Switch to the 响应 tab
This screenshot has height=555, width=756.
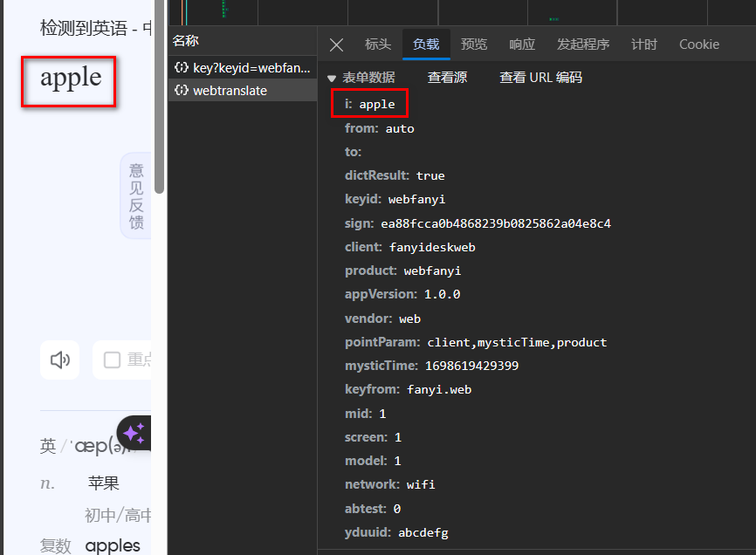pyautogui.click(x=522, y=45)
